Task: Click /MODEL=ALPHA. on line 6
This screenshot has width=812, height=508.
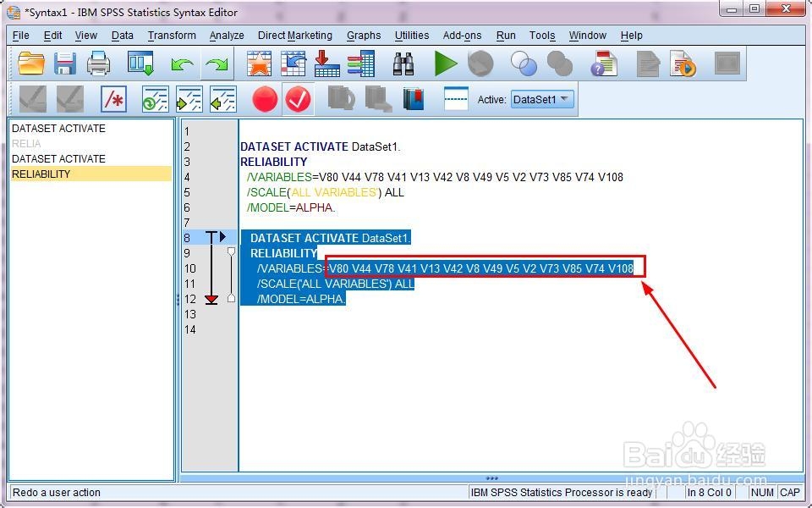Action: 291,208
